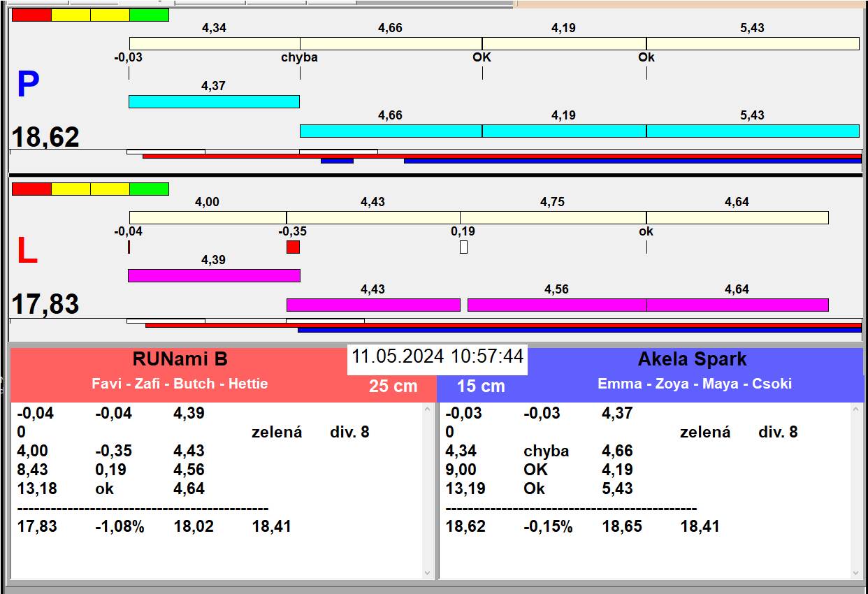The height and width of the screenshot is (594, 868).
Task: Click the RUNami B team name header
Action: [x=180, y=359]
